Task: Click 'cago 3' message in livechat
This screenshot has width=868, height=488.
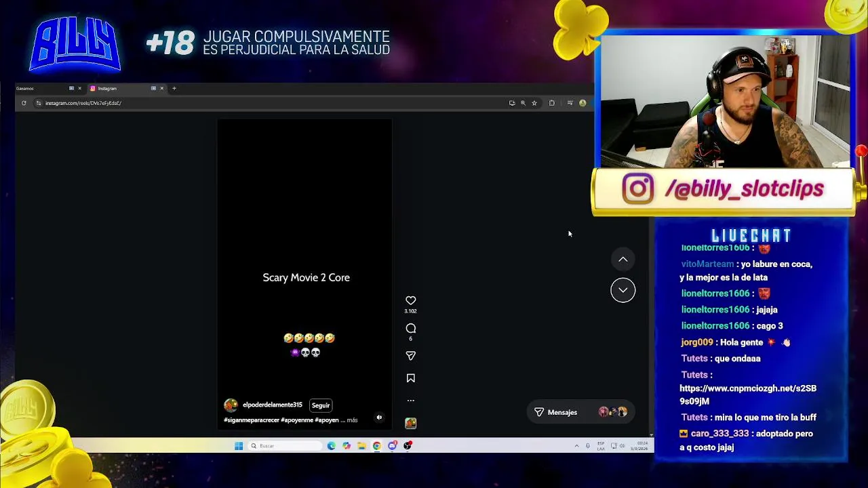Action: click(770, 326)
